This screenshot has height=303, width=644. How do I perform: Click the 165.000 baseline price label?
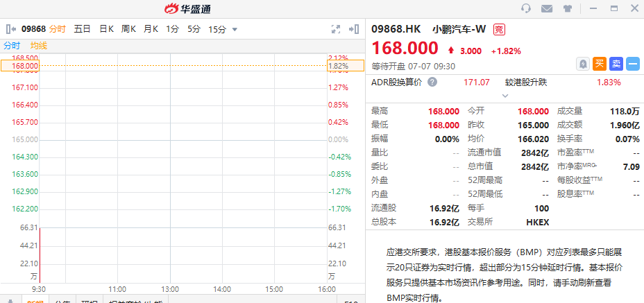(25, 139)
